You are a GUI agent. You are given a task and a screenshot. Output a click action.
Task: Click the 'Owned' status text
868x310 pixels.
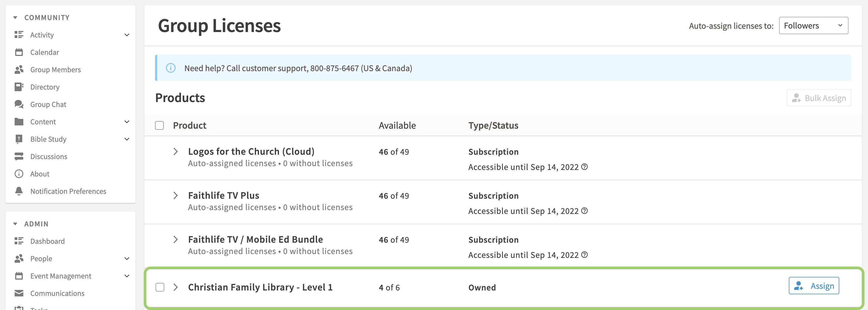[x=482, y=287]
